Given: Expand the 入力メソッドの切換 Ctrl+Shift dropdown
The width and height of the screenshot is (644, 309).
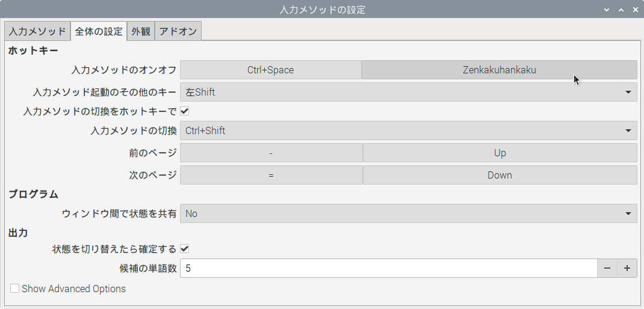Looking at the screenshot, I should (408, 130).
